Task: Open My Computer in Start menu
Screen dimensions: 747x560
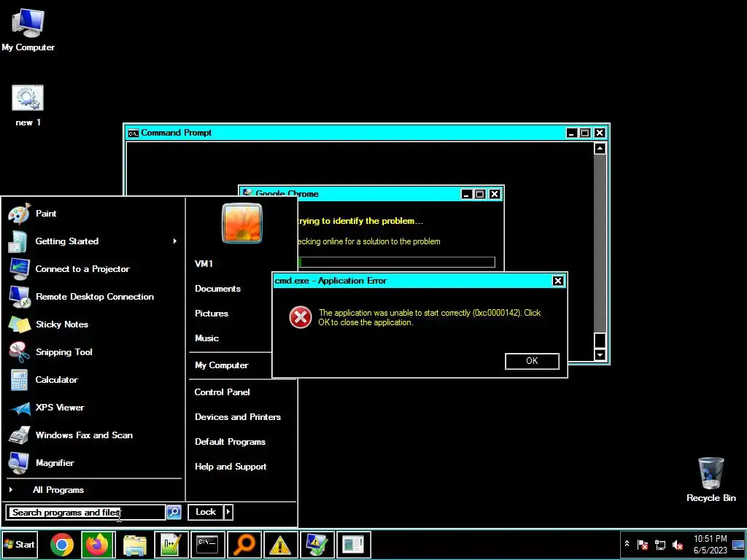Action: pyautogui.click(x=222, y=365)
